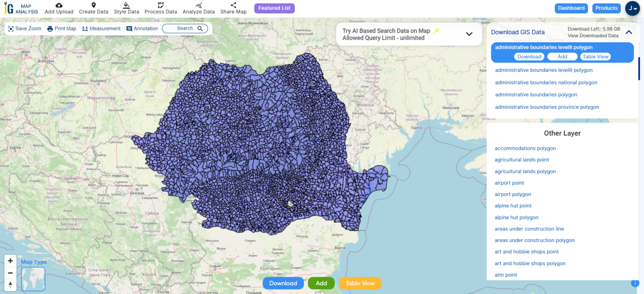Click the Search input field
The image size is (644, 294).
tap(185, 29)
